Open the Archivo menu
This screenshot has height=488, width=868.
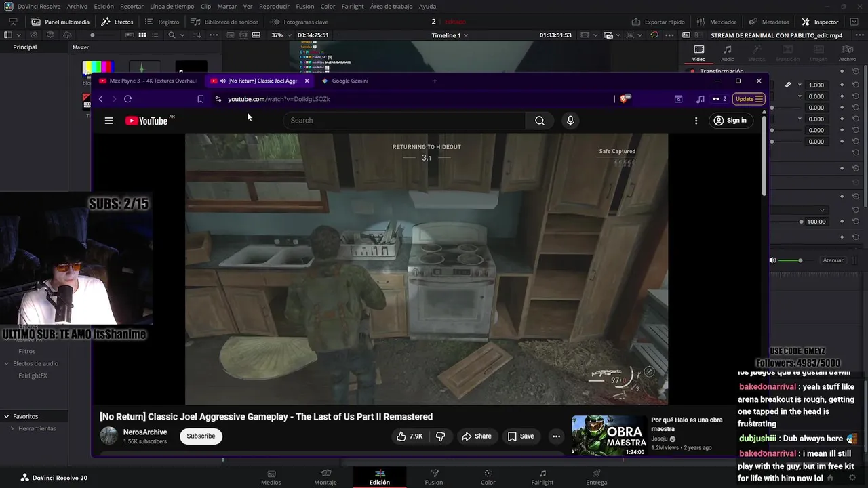coord(77,6)
